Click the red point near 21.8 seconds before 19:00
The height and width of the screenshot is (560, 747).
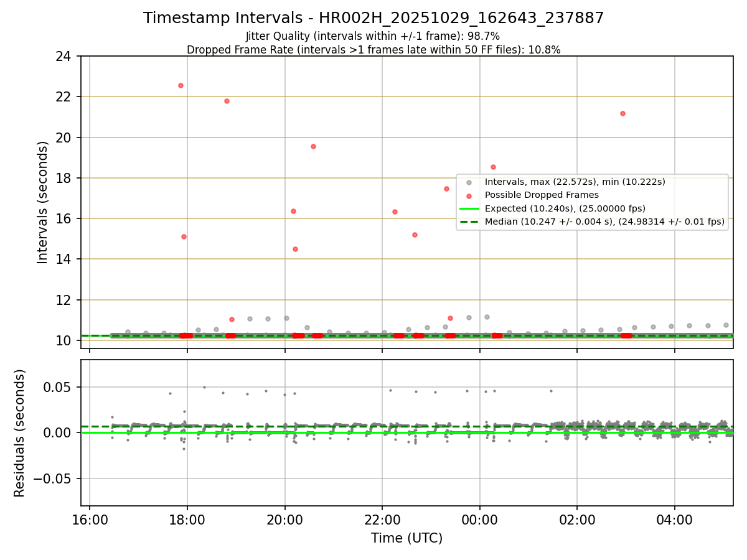227,101
